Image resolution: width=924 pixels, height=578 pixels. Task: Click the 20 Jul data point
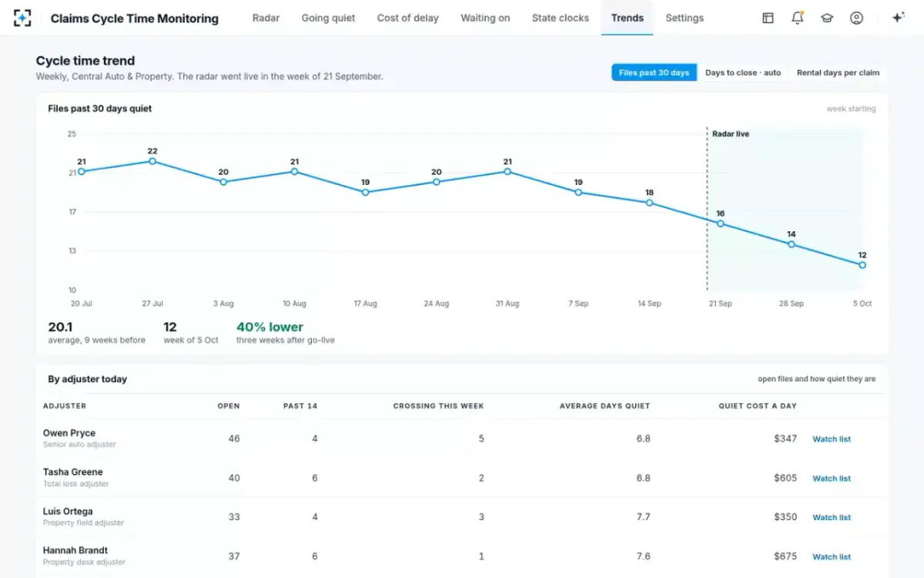pos(82,171)
